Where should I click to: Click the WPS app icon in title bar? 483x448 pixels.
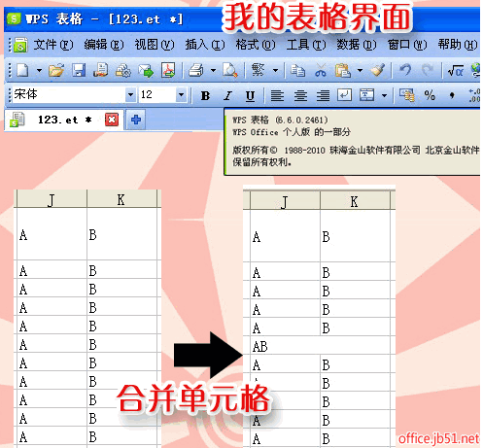coord(14,18)
